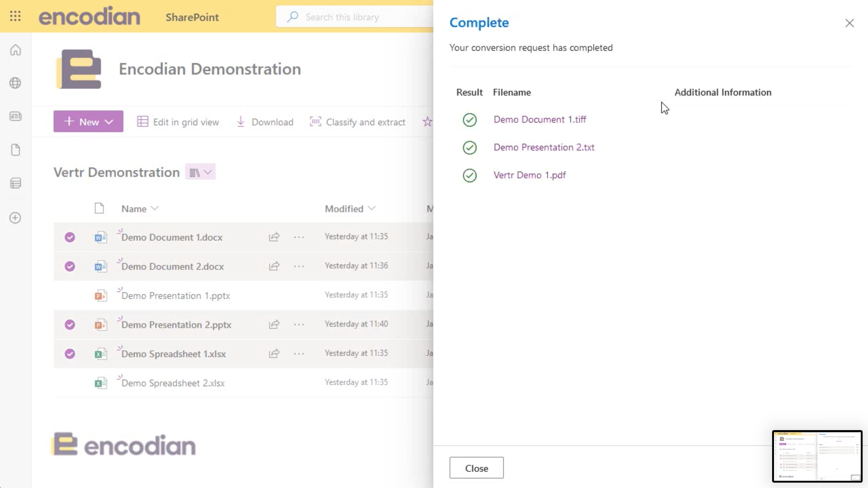Click Classify and extract command
Image resolution: width=868 pixels, height=488 pixels.
pyautogui.click(x=357, y=122)
